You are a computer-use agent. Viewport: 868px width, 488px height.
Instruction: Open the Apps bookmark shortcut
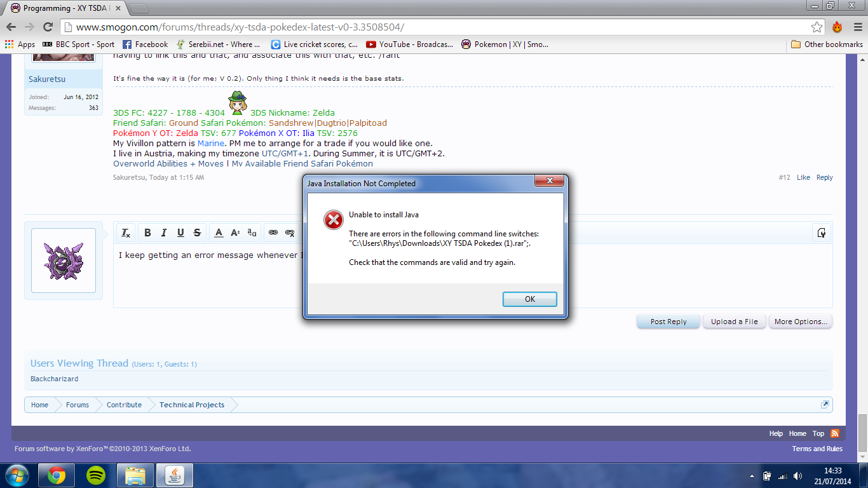(20, 44)
